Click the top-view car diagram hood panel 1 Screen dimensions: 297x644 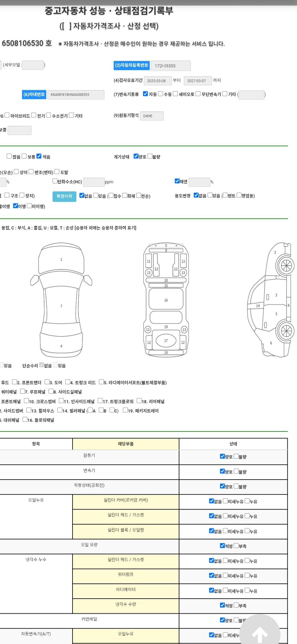(x=61, y=259)
